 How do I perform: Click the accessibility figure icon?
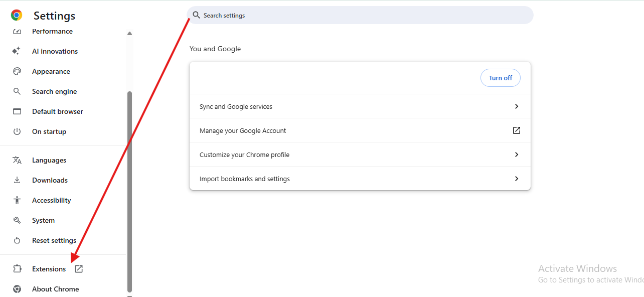pyautogui.click(x=17, y=200)
